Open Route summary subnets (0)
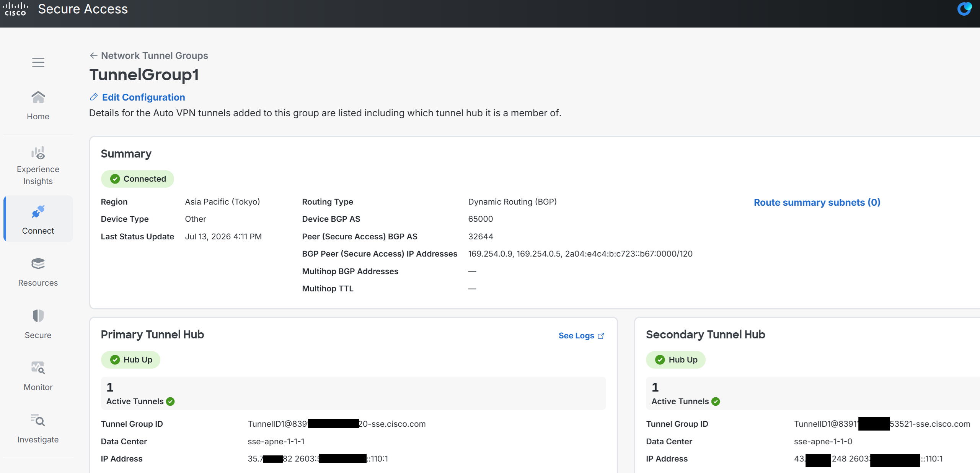The height and width of the screenshot is (473, 980). [817, 202]
